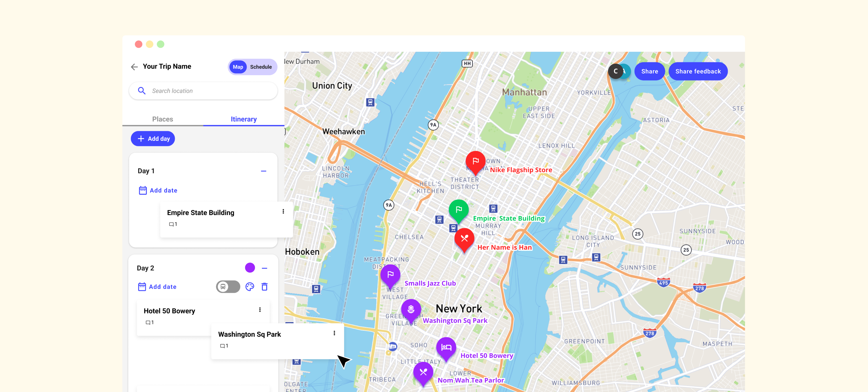868x392 pixels.
Task: Click the Hotel 50 Bowery bed pin
Action: (446, 347)
